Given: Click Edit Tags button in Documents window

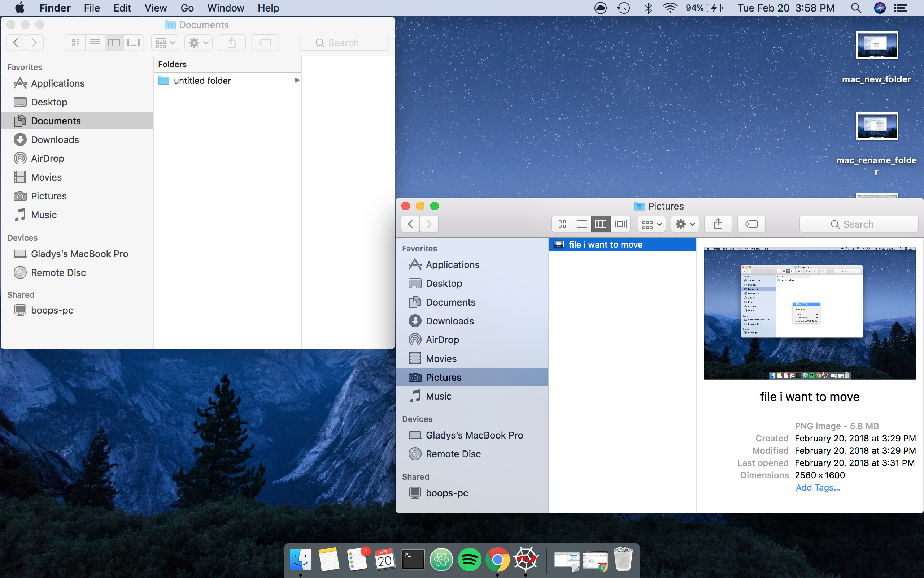Looking at the screenshot, I should point(265,42).
